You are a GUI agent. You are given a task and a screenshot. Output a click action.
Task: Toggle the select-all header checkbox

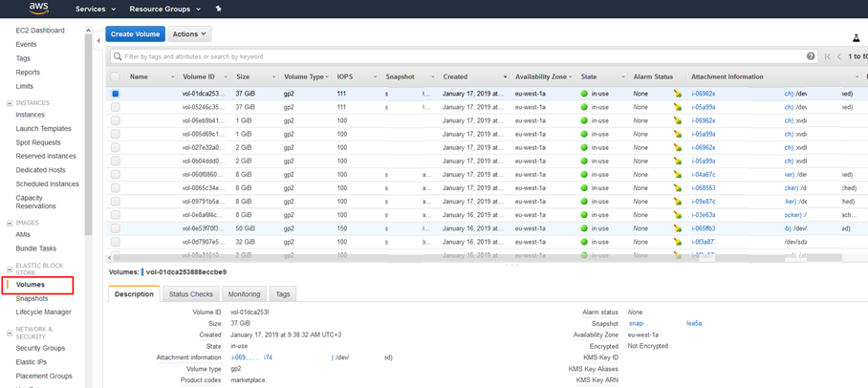tap(115, 77)
